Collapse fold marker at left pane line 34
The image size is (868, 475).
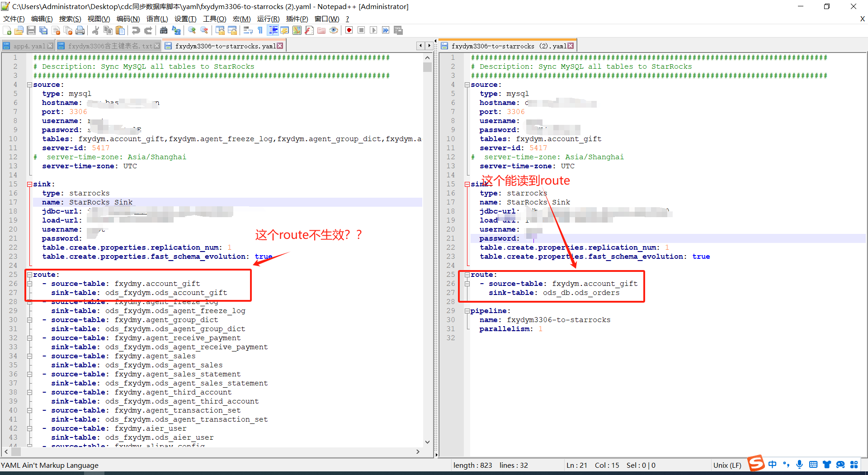pos(29,356)
